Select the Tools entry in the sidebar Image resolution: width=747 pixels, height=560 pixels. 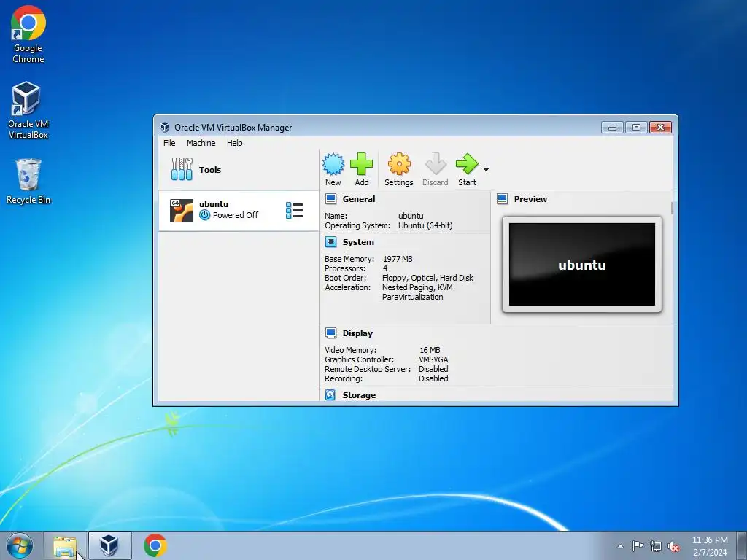[239, 169]
